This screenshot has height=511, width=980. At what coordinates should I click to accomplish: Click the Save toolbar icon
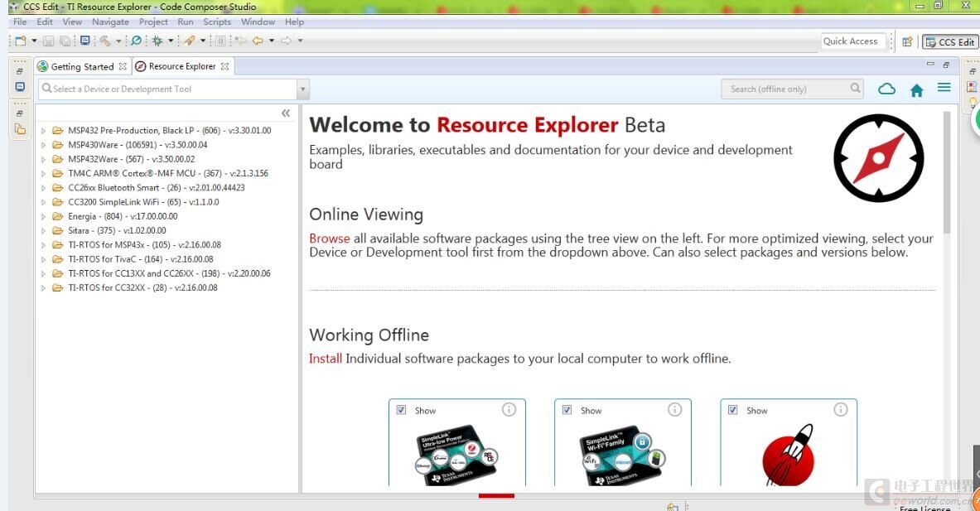coord(48,41)
